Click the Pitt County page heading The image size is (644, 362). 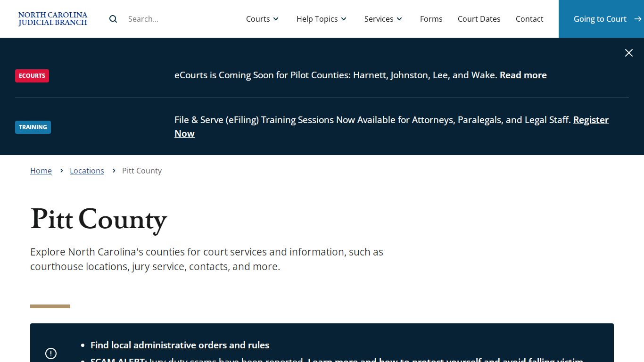point(99,220)
